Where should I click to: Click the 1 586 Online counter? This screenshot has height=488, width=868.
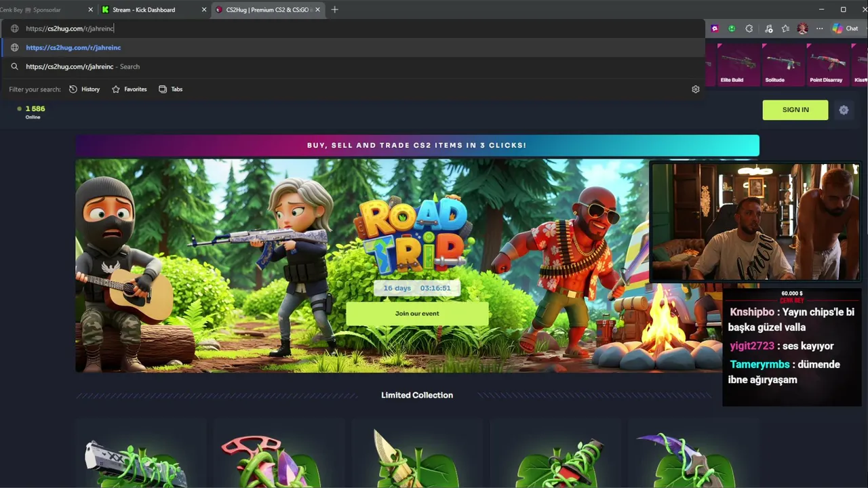[x=33, y=112]
